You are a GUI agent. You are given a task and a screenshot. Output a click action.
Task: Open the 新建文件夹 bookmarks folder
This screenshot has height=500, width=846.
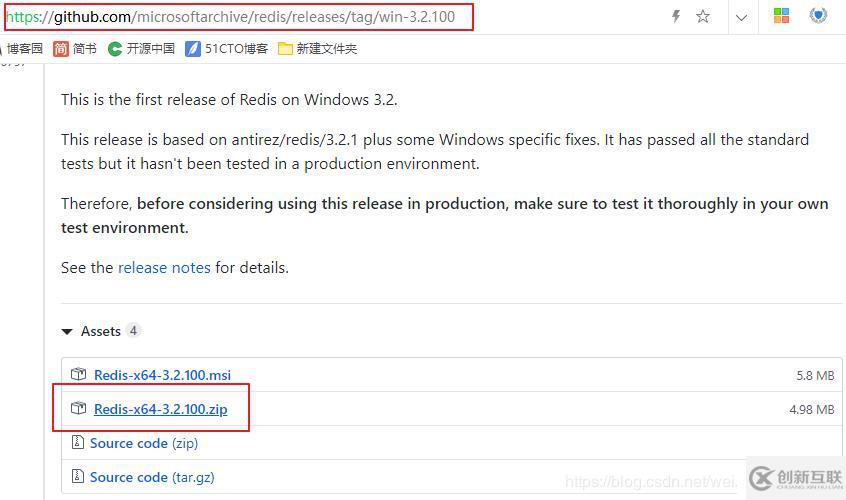(317, 49)
